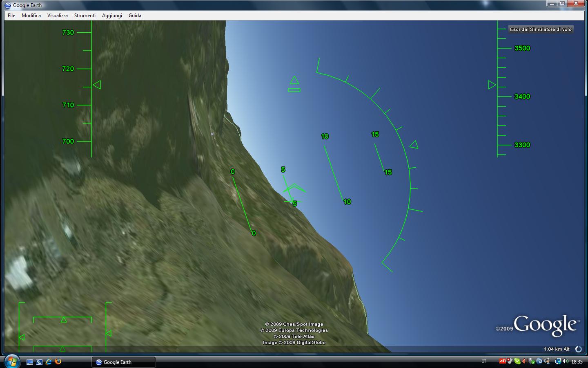Click the bank angle arc triangle pointer
Image resolution: width=588 pixels, height=368 pixels.
(414, 145)
